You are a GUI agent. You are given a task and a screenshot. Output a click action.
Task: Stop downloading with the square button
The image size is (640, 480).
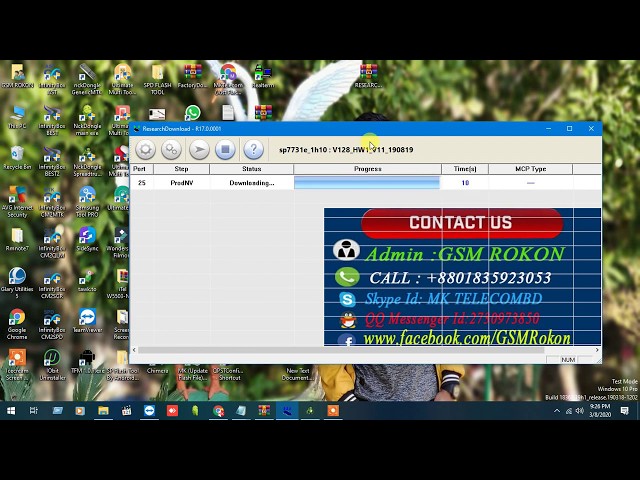225,149
